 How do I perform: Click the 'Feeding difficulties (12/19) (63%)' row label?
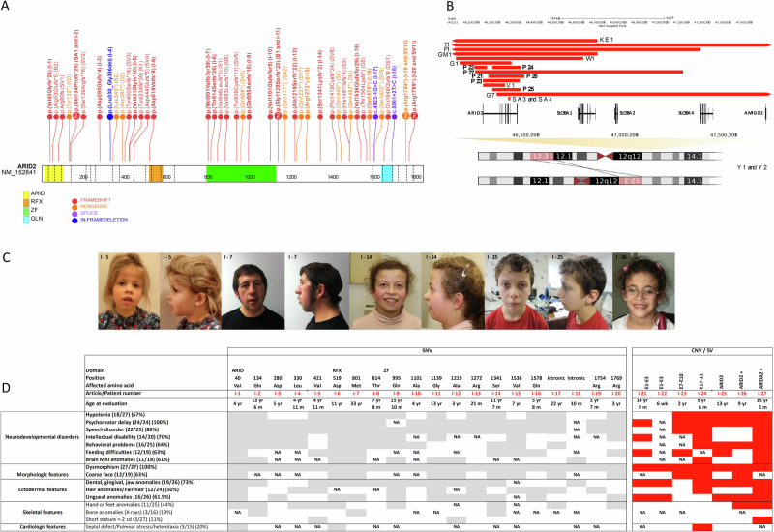pyautogui.click(x=126, y=452)
